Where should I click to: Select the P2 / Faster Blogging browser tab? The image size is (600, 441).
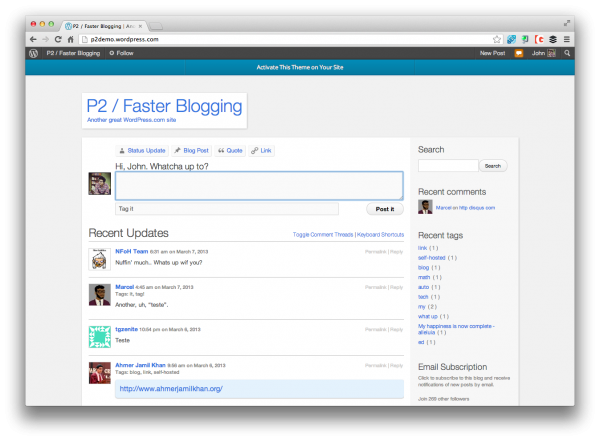point(103,26)
